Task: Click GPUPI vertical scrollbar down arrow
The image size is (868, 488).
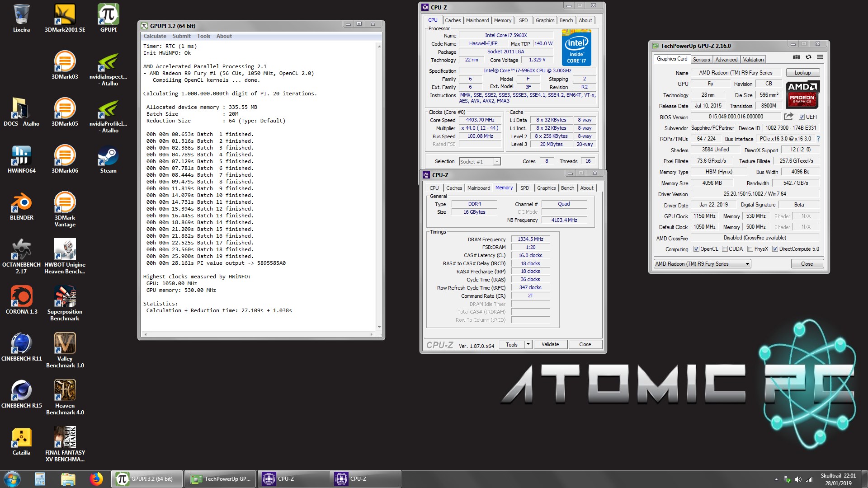Action: click(x=379, y=327)
